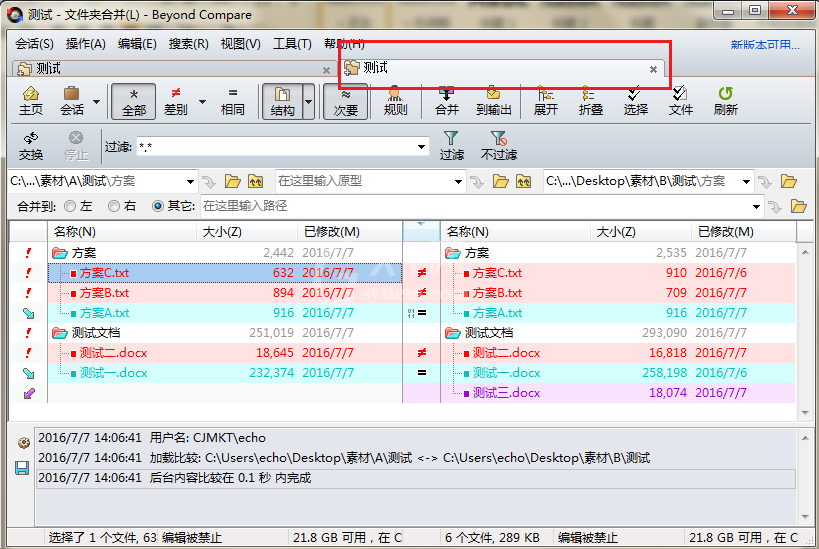Open the 过滤 *.* combo box dropdown
The width and height of the screenshot is (819, 549).
(x=421, y=147)
